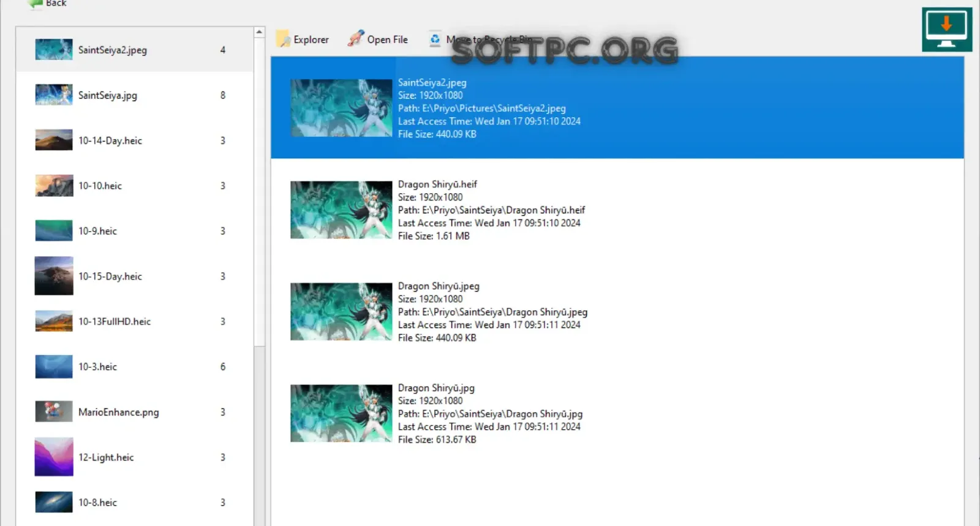Click the Dragon Shiryū.jpeg preview image
980x526 pixels.
[341, 311]
